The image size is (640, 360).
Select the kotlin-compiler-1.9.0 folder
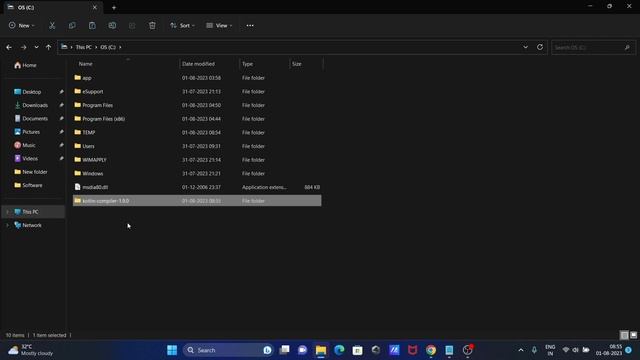click(197, 201)
